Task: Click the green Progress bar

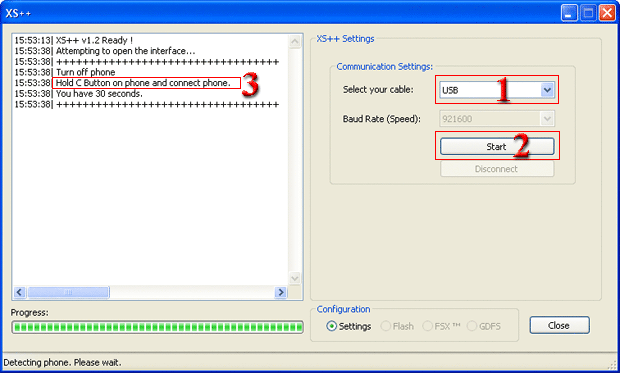Action: 157,327
